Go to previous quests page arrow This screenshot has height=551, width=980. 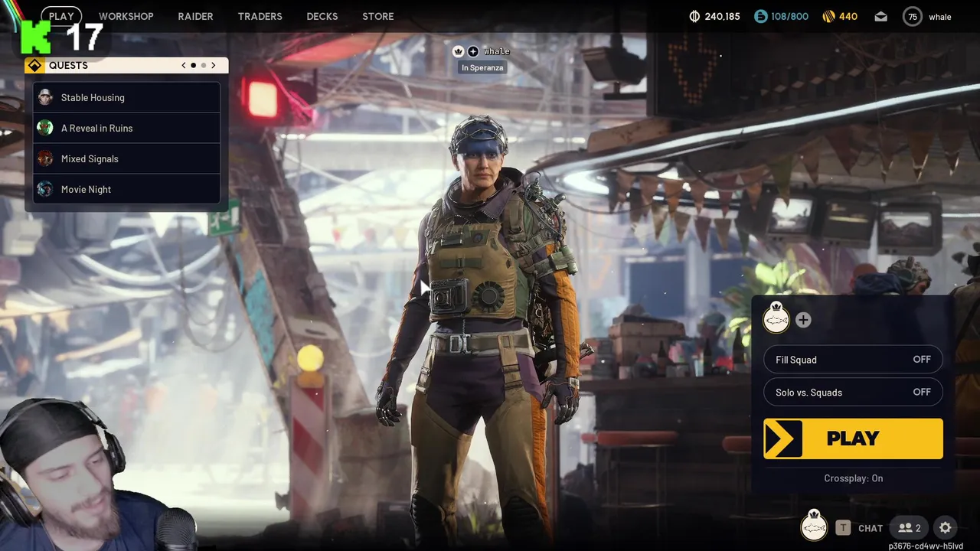(184, 65)
